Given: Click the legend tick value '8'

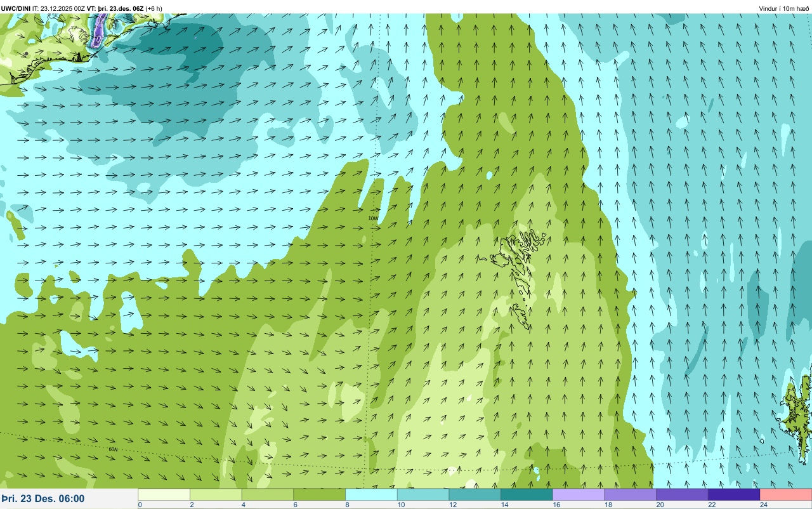Looking at the screenshot, I should click(346, 505).
